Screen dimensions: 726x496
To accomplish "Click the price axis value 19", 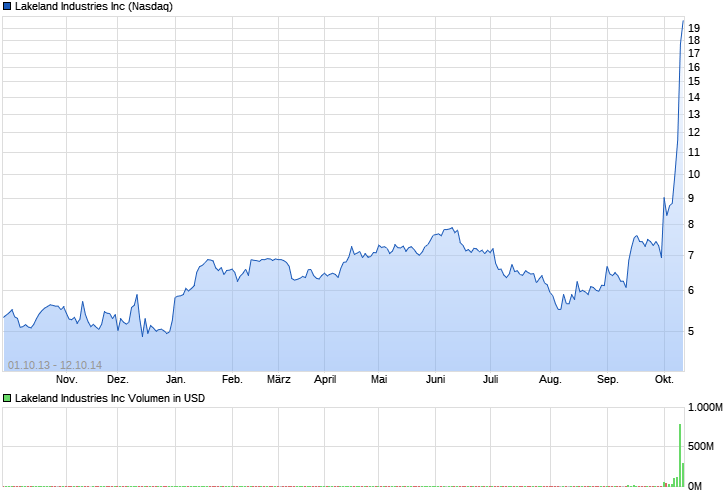I will point(694,28).
